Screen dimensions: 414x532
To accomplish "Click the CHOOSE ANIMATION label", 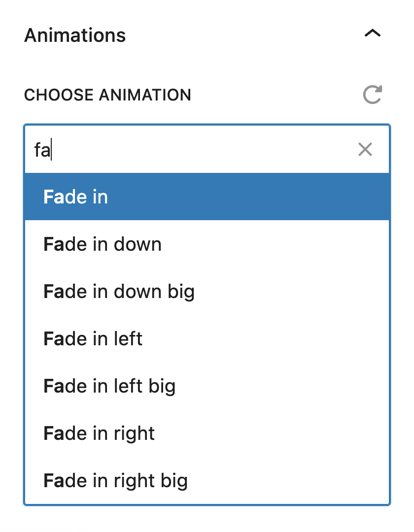I will [107, 95].
